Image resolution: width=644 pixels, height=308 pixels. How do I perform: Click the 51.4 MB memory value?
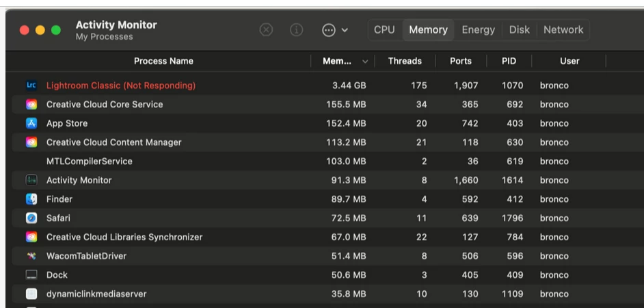pos(349,256)
